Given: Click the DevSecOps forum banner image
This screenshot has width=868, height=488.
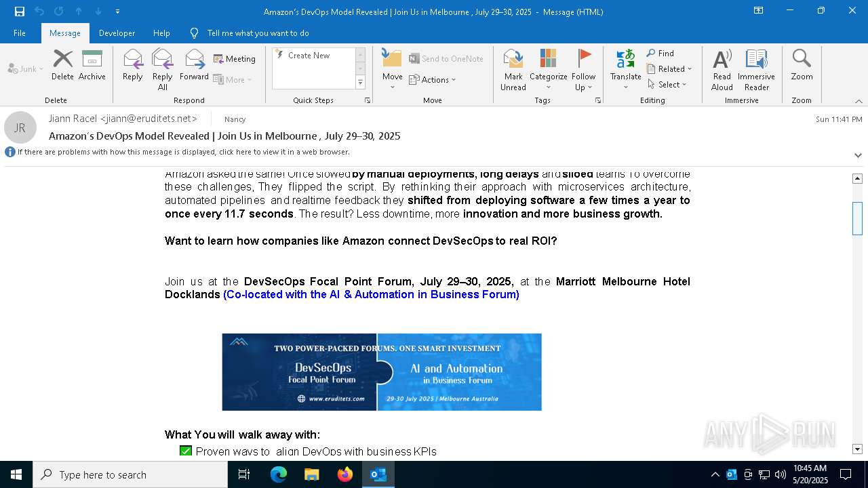Looking at the screenshot, I should click(x=382, y=372).
